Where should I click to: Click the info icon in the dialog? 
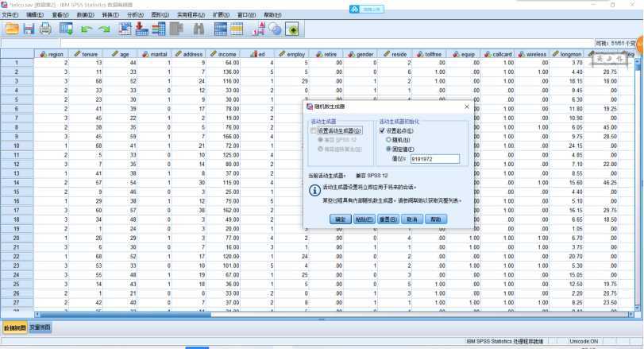(x=314, y=190)
